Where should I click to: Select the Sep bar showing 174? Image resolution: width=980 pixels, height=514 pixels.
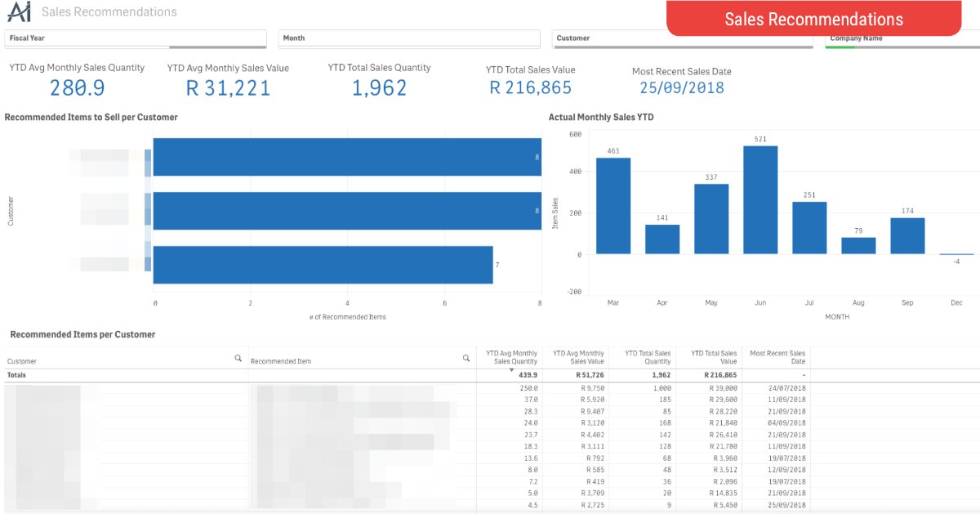tap(907, 236)
